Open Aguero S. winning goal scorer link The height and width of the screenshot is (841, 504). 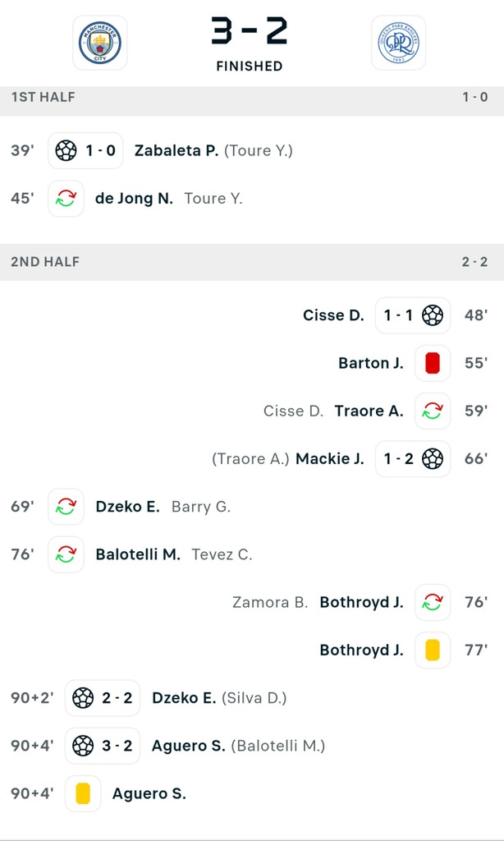pos(188,746)
